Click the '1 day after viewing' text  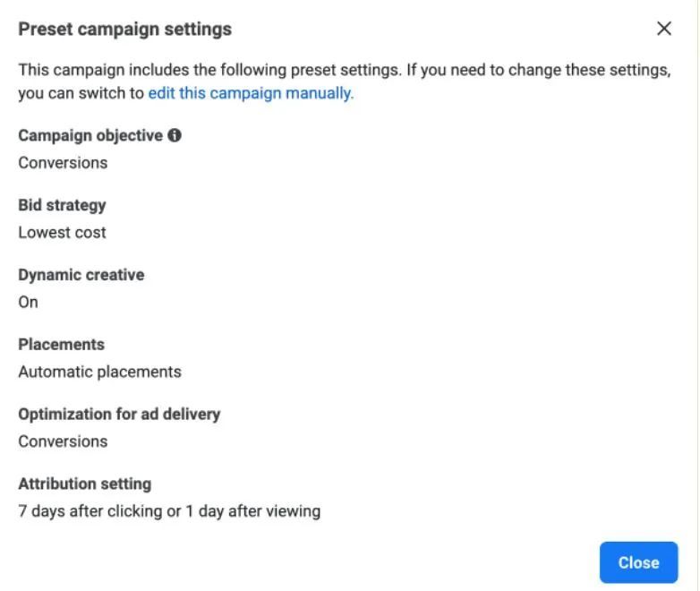pos(259,512)
